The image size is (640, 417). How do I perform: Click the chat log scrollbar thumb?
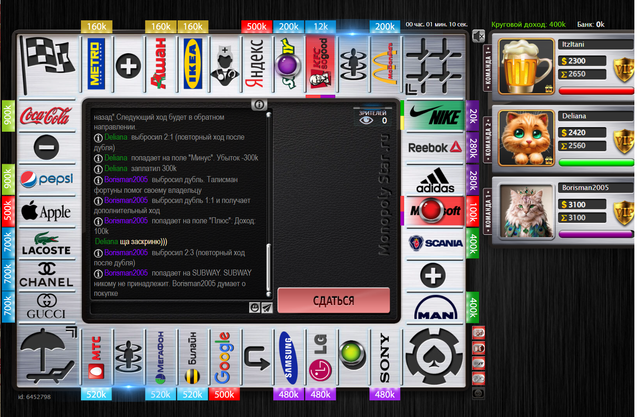point(268,267)
